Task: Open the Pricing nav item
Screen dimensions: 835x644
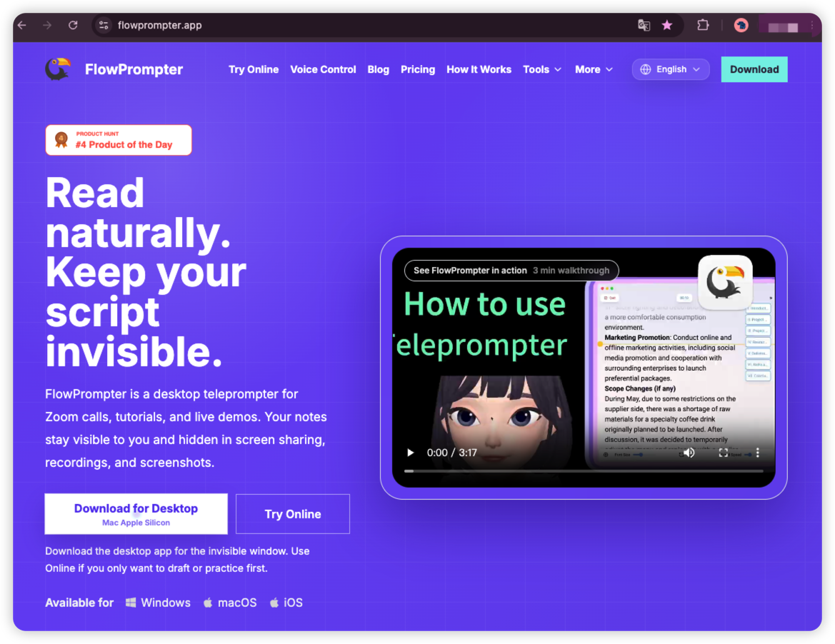Action: coord(417,69)
